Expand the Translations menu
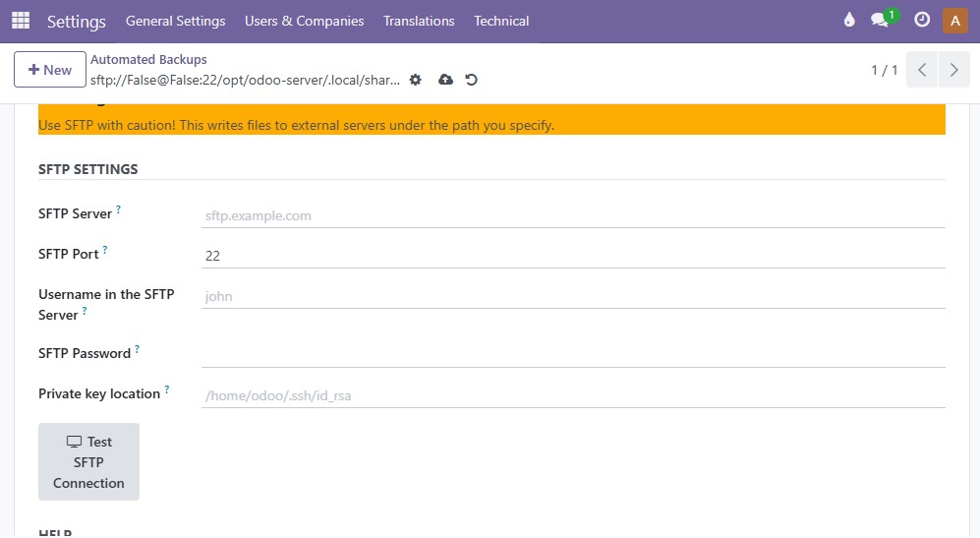The width and height of the screenshot is (980, 538). (x=419, y=21)
